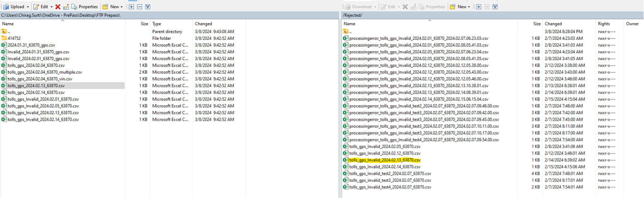The height and width of the screenshot is (198, 644).
Task: Select tolls_gps_2024.02.04_63870_multiple.csv file
Action: tap(45, 72)
